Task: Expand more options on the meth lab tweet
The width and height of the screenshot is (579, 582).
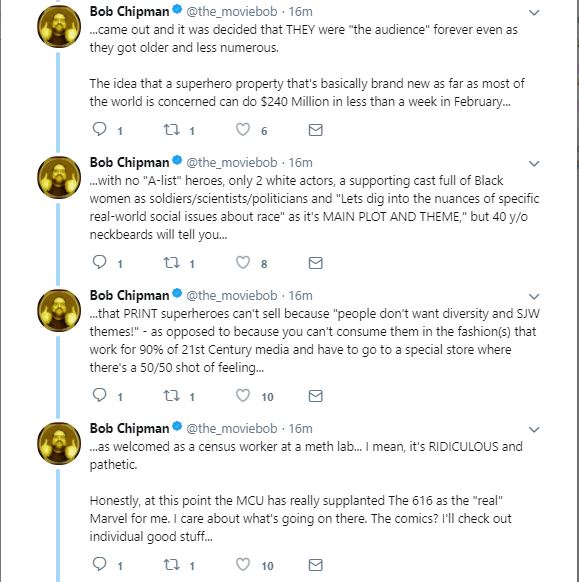Action: [x=534, y=429]
